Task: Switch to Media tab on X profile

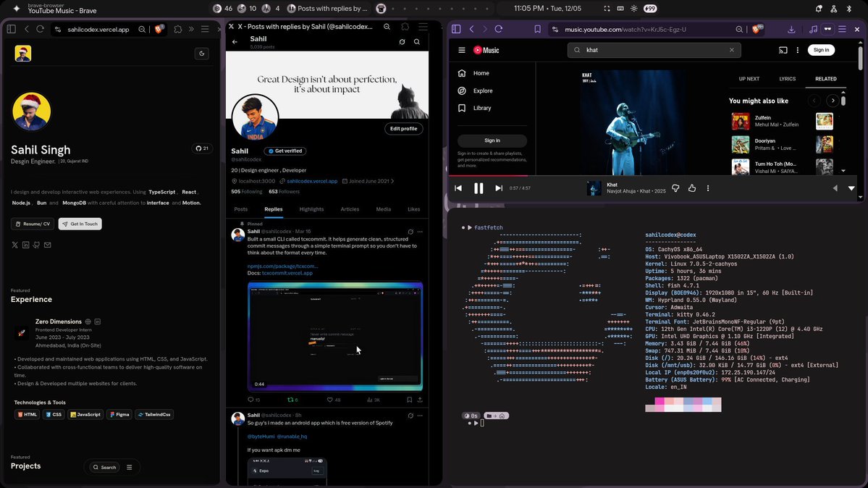Action: 384,209
